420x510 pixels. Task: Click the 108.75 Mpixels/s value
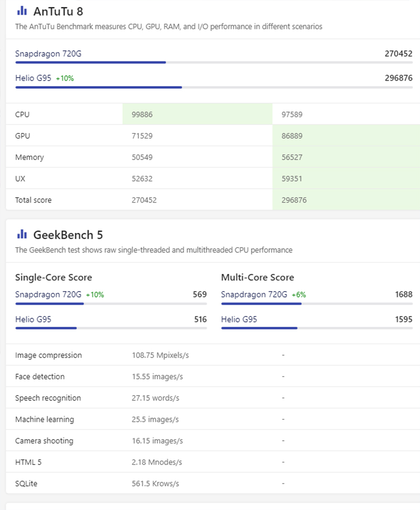[160, 355]
